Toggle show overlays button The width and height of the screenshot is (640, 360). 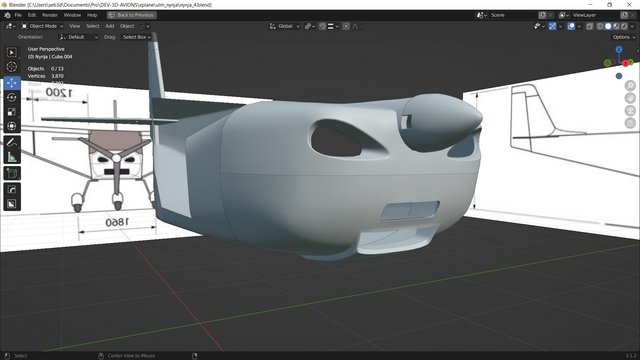[x=571, y=26]
